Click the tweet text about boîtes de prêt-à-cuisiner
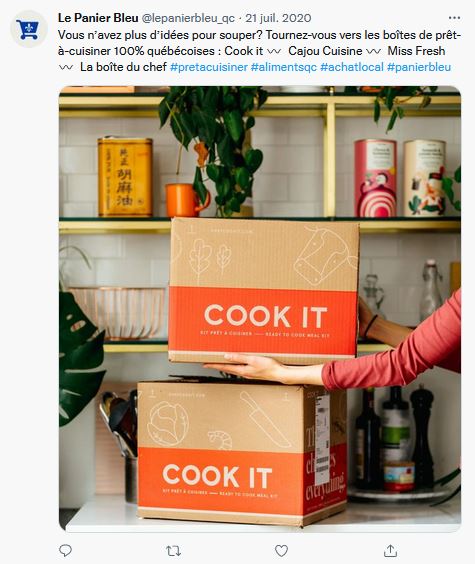The width and height of the screenshot is (475, 564). pos(259,51)
